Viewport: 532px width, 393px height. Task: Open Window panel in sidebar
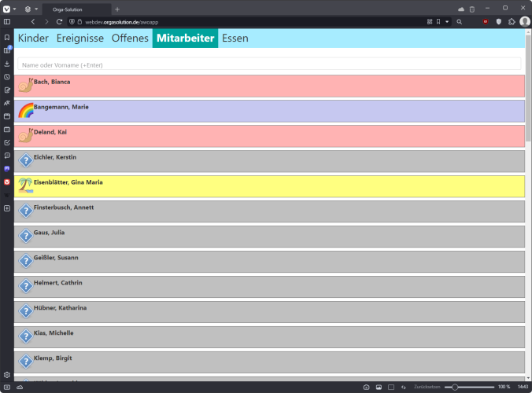(x=7, y=116)
